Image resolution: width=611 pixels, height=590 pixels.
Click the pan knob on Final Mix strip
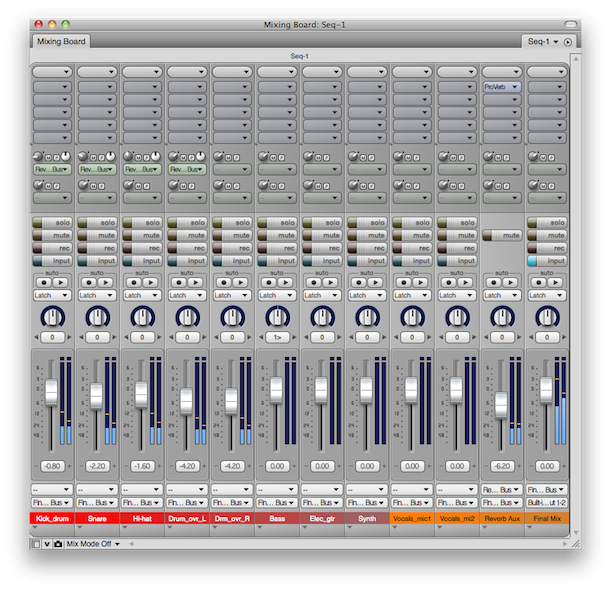point(547,316)
